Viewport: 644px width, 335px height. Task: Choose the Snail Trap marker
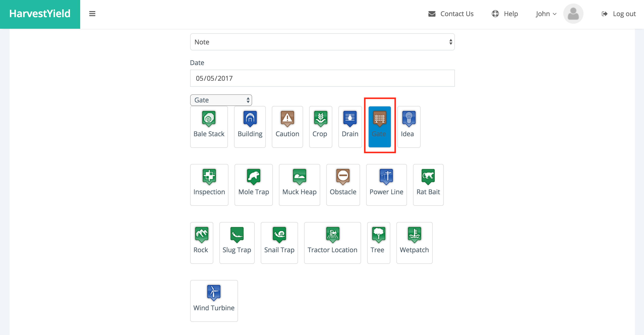(x=279, y=243)
